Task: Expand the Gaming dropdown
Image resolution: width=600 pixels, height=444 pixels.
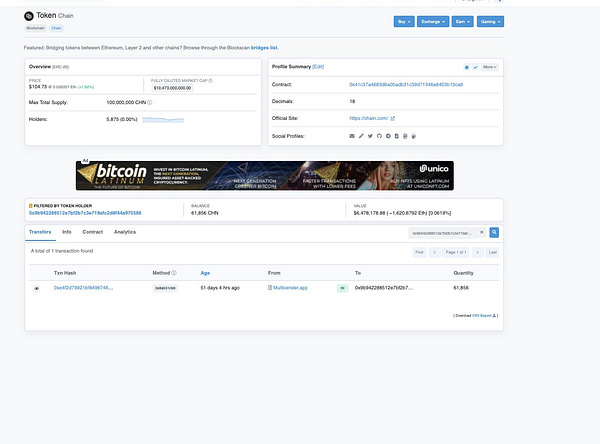Action: coord(490,21)
